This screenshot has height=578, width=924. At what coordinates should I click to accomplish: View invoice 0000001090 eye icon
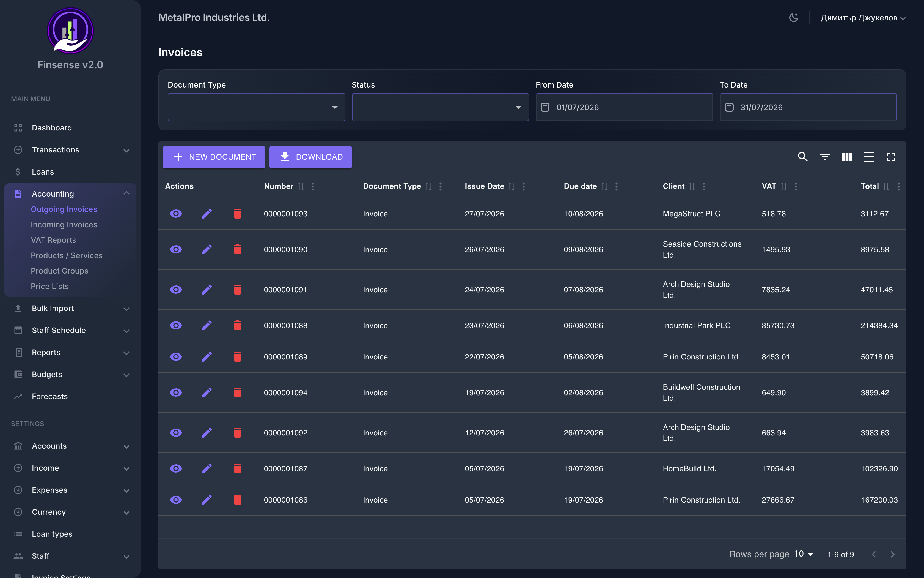(176, 249)
